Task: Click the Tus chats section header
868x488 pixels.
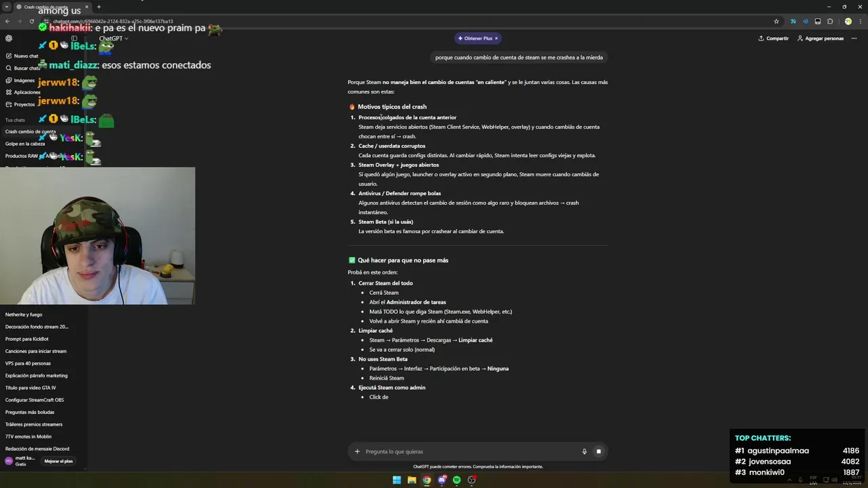Action: [15, 120]
